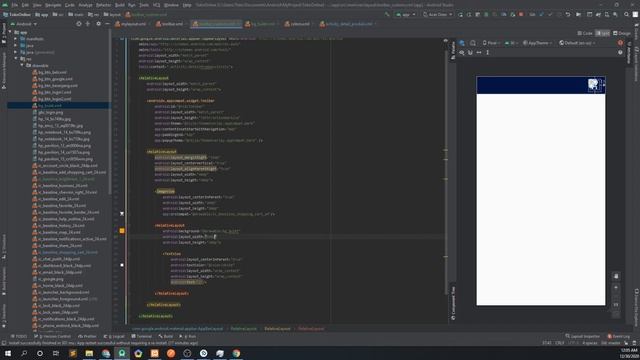Click the orientation icon in design toolbar
The height and width of the screenshot is (360, 640).
(473, 43)
